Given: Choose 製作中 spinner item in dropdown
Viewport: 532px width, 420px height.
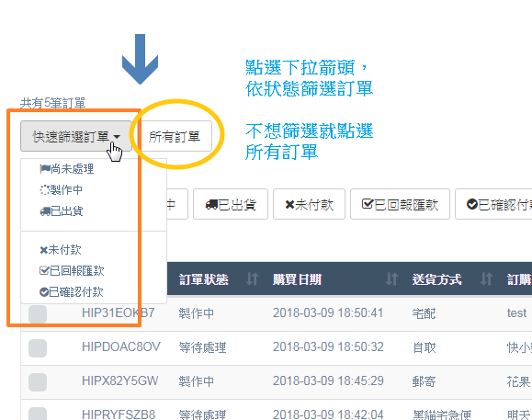Looking at the screenshot, I should tap(61, 189).
